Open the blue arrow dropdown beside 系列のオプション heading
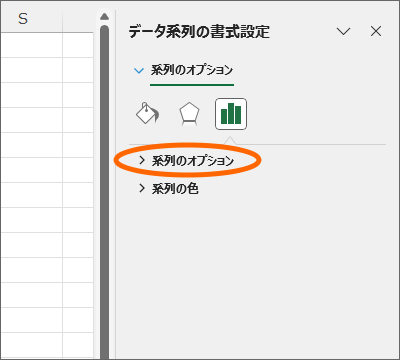The height and width of the screenshot is (360, 400). tap(139, 71)
